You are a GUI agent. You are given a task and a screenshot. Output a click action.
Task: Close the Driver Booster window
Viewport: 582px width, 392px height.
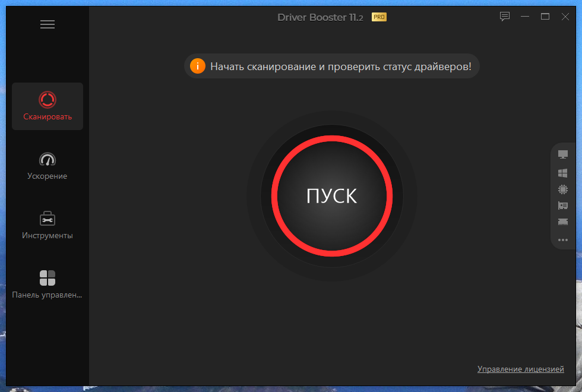pos(565,17)
